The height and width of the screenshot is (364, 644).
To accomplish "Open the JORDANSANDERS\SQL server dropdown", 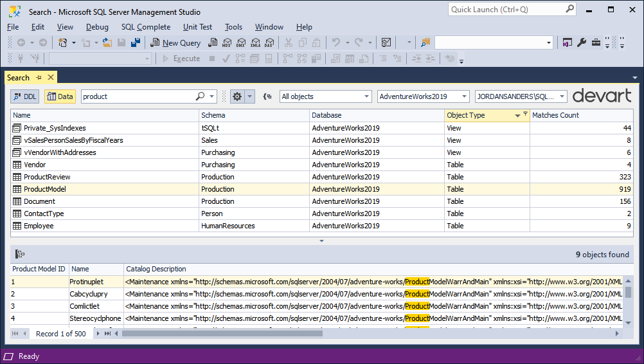I will 521,96.
